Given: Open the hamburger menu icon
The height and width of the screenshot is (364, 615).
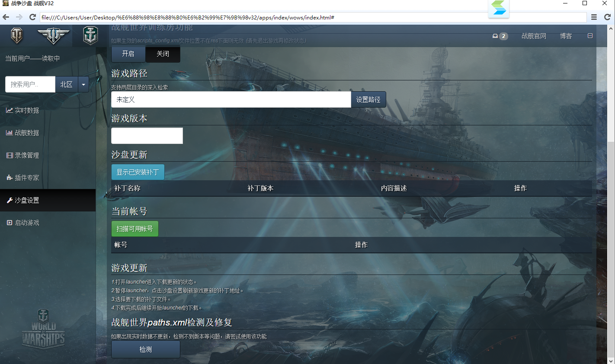Looking at the screenshot, I should tap(594, 17).
